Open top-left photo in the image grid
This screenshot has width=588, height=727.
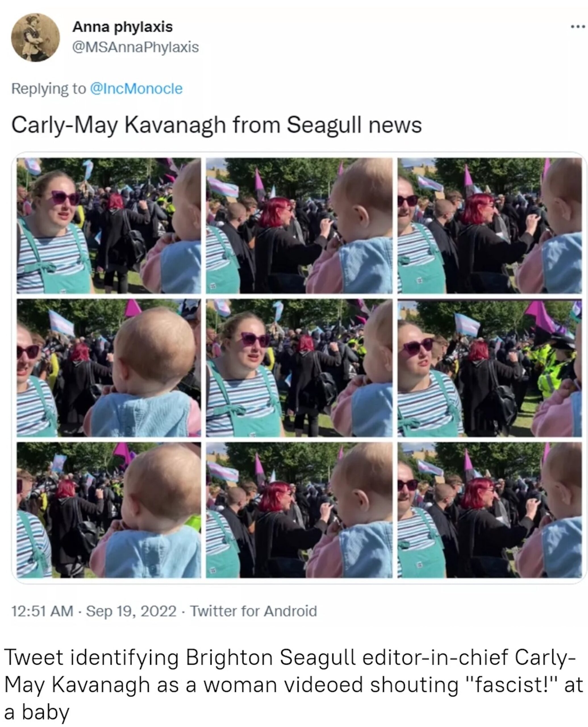109,225
